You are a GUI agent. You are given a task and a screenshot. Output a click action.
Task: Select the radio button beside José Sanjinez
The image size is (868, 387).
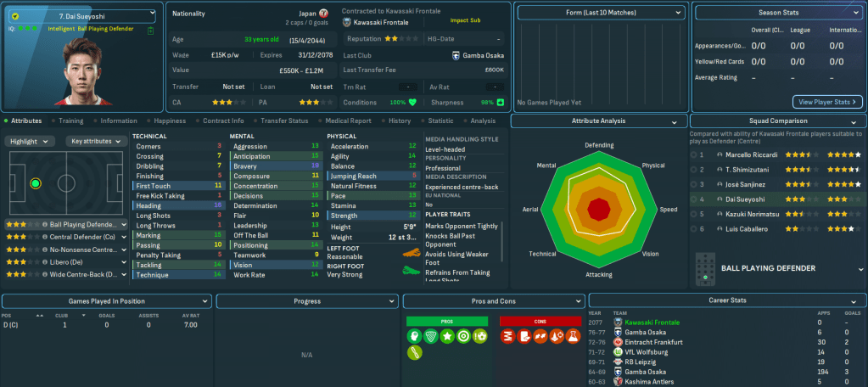click(693, 184)
